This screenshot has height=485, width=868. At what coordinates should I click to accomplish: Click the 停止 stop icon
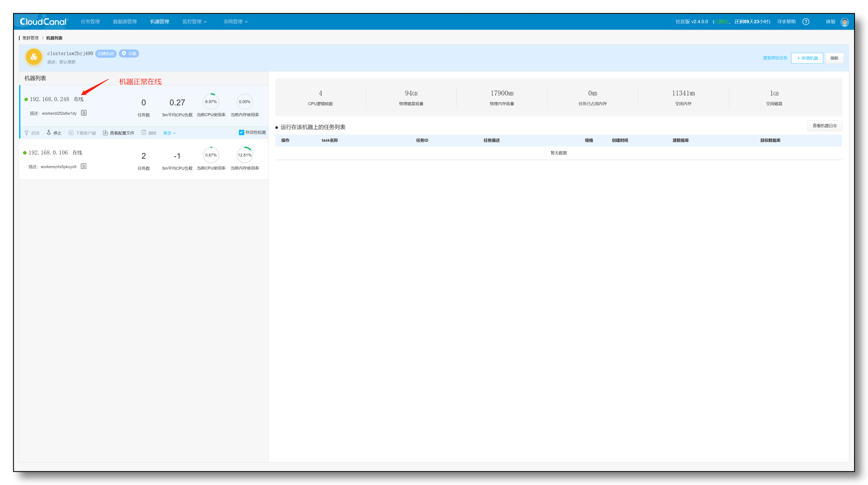pyautogui.click(x=49, y=133)
